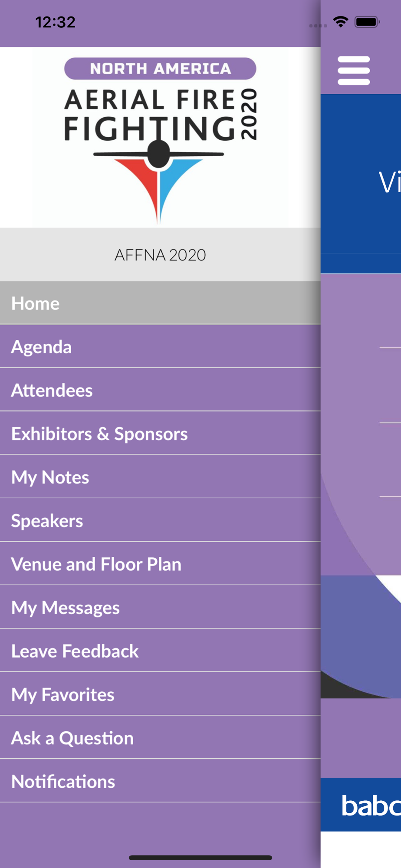The height and width of the screenshot is (868, 401).
Task: Tap the blue banner behind the menu
Action: pos(361,183)
